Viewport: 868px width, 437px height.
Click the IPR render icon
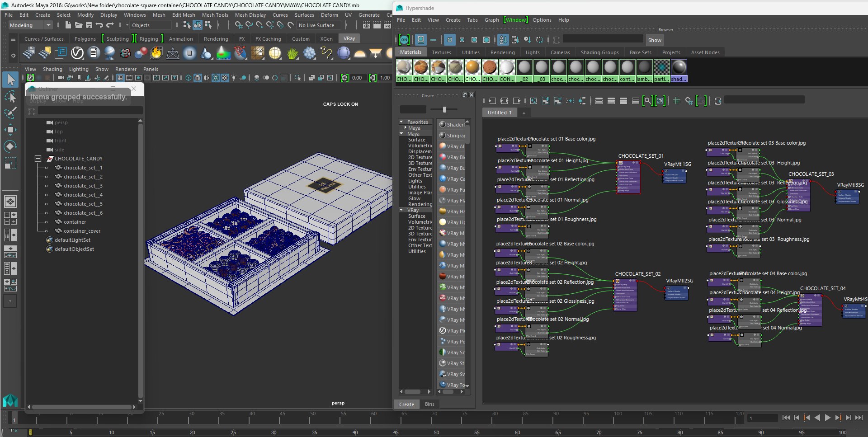coord(387,25)
